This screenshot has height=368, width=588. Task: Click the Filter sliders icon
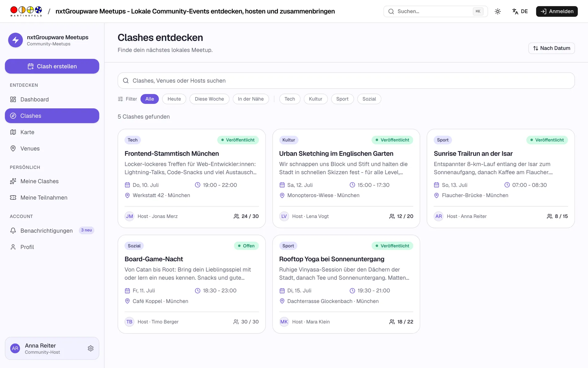pos(120,99)
